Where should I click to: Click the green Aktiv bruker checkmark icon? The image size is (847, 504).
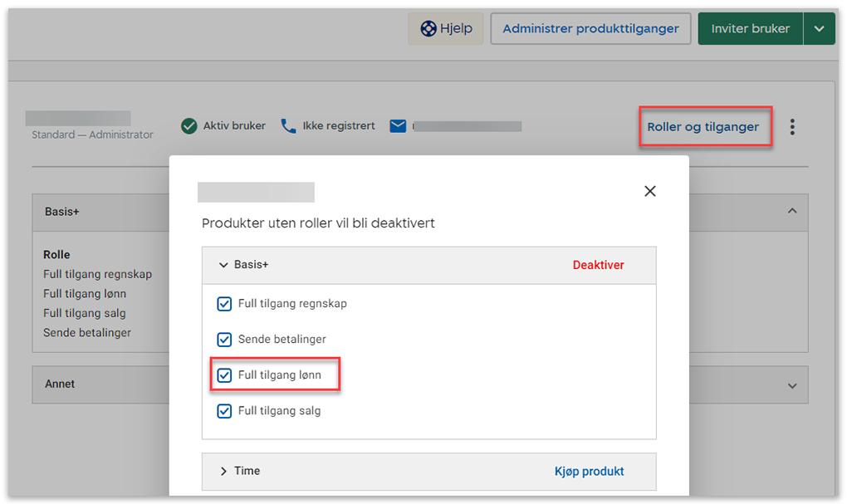tap(189, 126)
